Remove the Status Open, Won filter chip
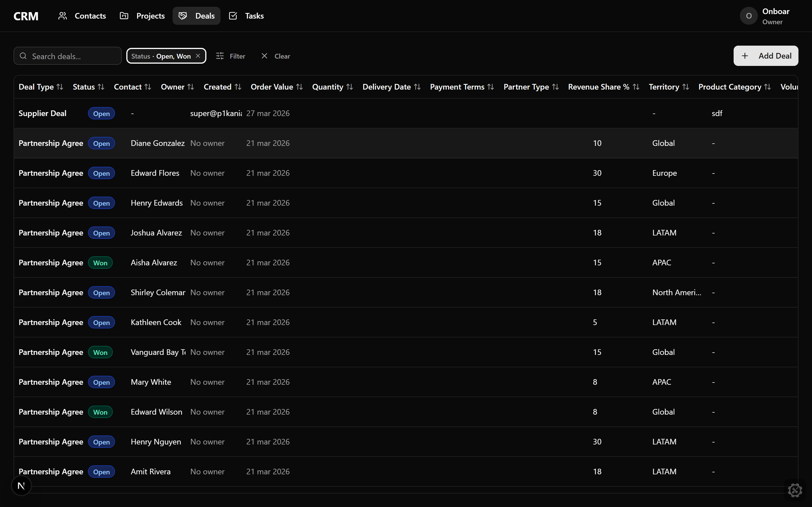 pyautogui.click(x=198, y=56)
